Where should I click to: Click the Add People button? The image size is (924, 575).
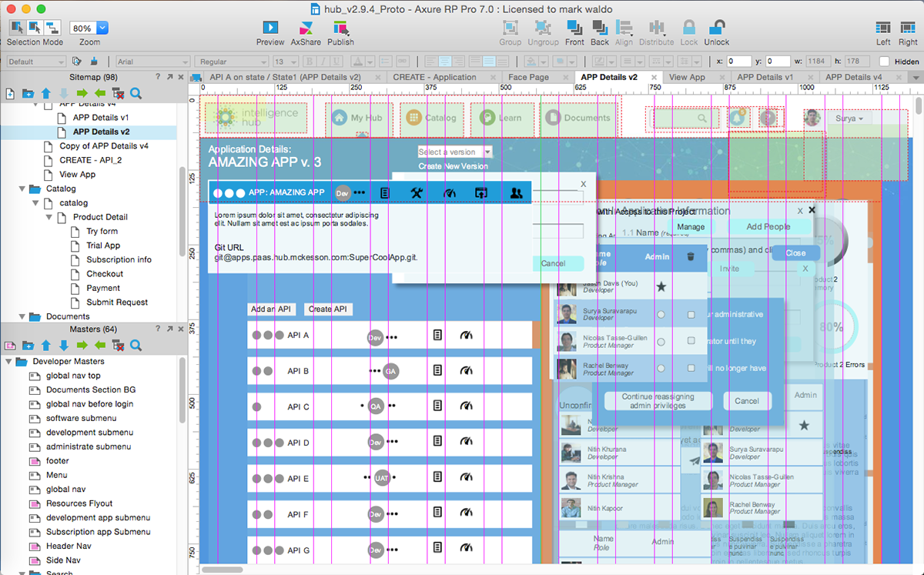(768, 227)
